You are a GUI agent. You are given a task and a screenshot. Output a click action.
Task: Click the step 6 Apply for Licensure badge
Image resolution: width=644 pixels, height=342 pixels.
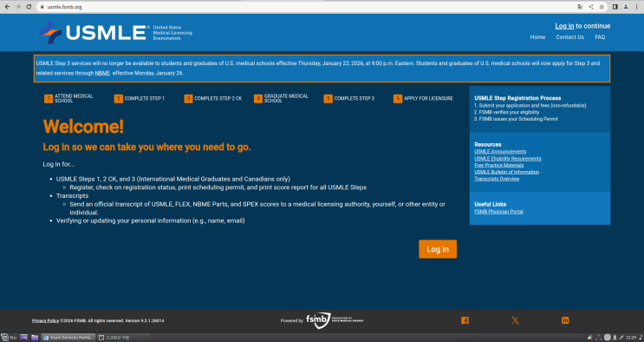tap(398, 99)
